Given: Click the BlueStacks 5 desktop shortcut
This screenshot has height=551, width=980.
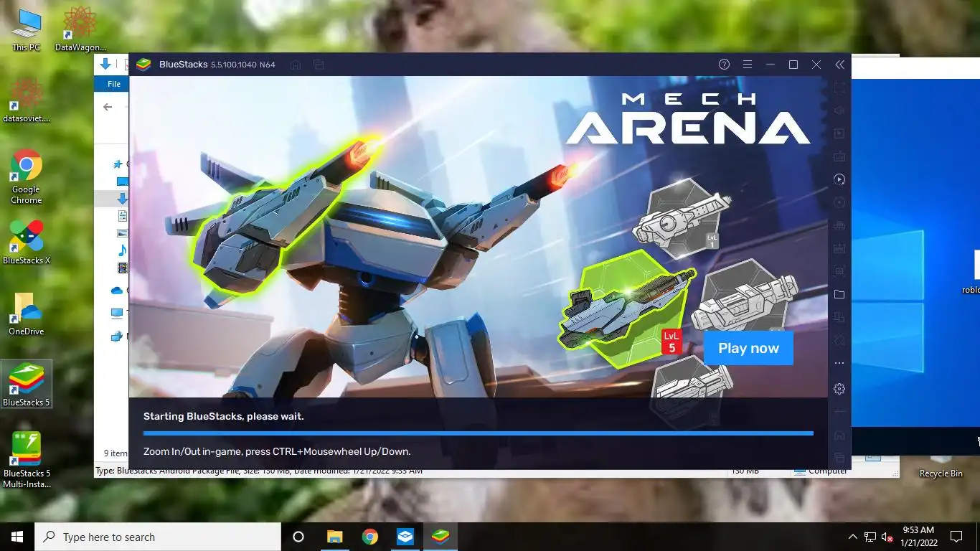Looking at the screenshot, I should pyautogui.click(x=27, y=385).
